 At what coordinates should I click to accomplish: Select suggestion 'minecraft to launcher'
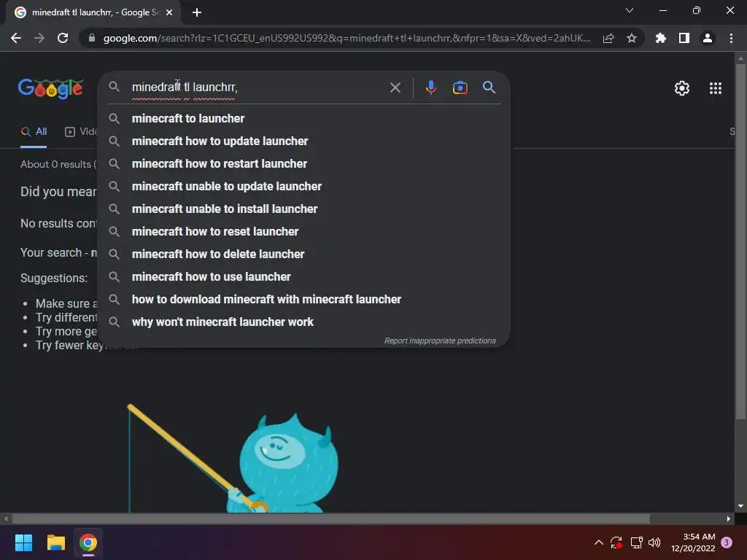pyautogui.click(x=303, y=119)
